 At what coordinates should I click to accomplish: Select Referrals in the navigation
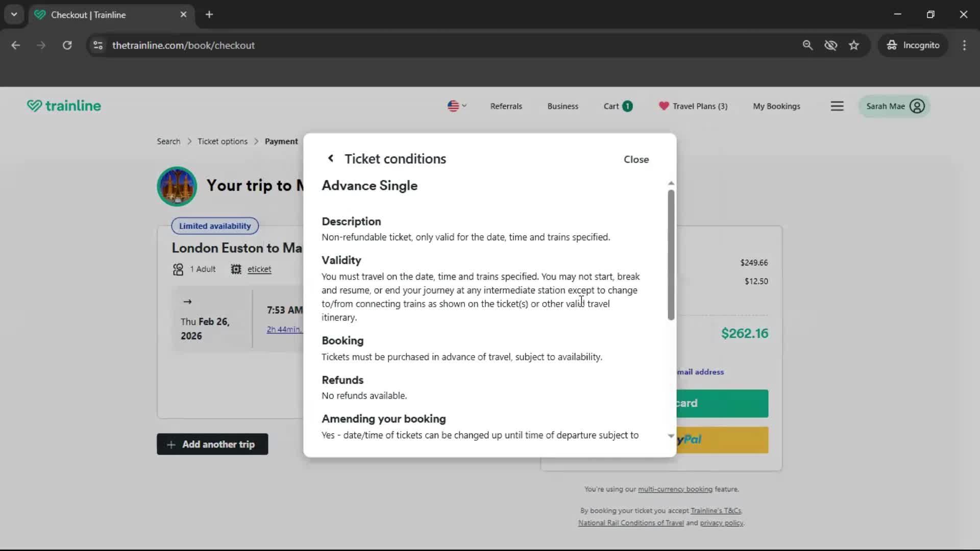point(506,106)
